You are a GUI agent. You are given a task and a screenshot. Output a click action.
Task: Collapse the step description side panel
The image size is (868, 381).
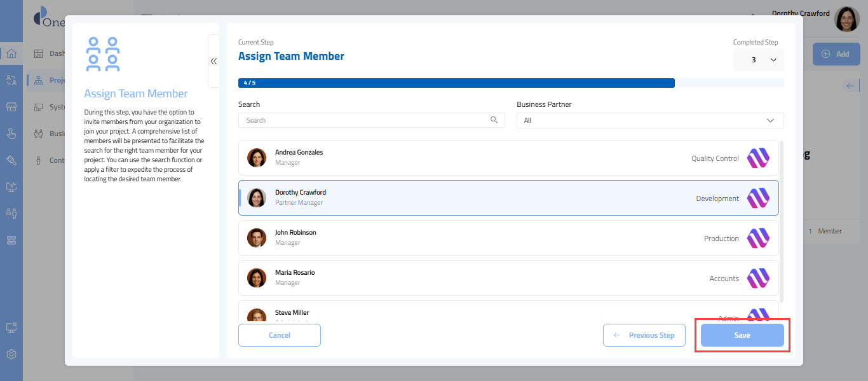[214, 61]
